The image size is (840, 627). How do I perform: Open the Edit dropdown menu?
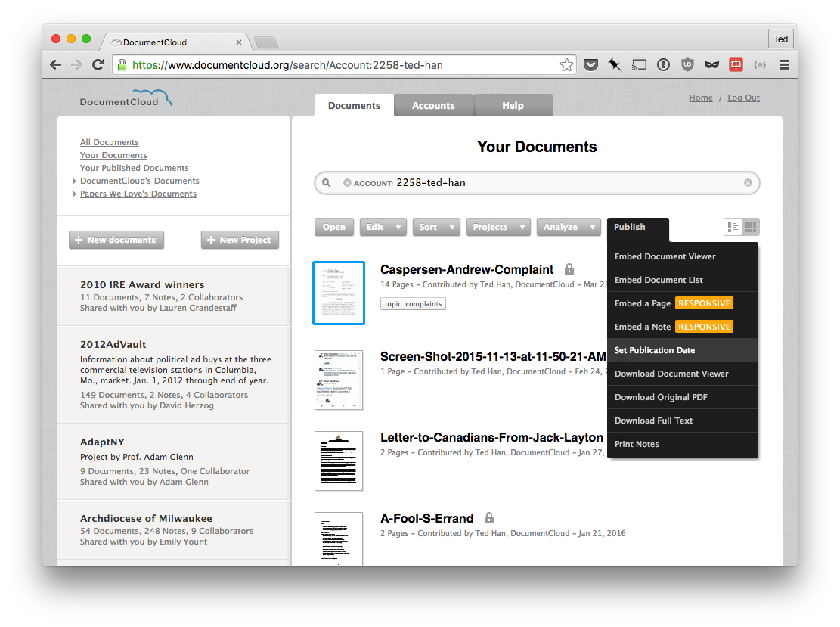[383, 227]
